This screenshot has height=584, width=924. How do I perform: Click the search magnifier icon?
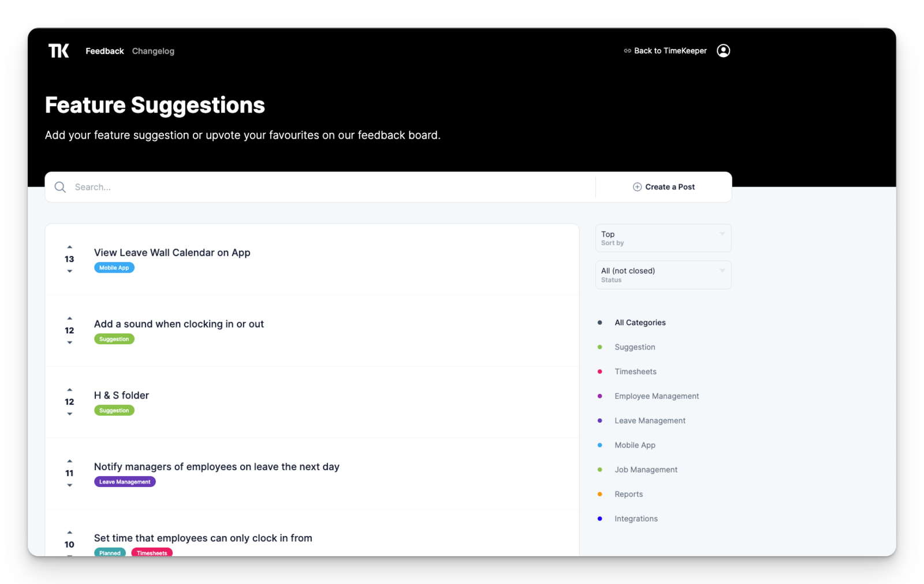tap(60, 187)
